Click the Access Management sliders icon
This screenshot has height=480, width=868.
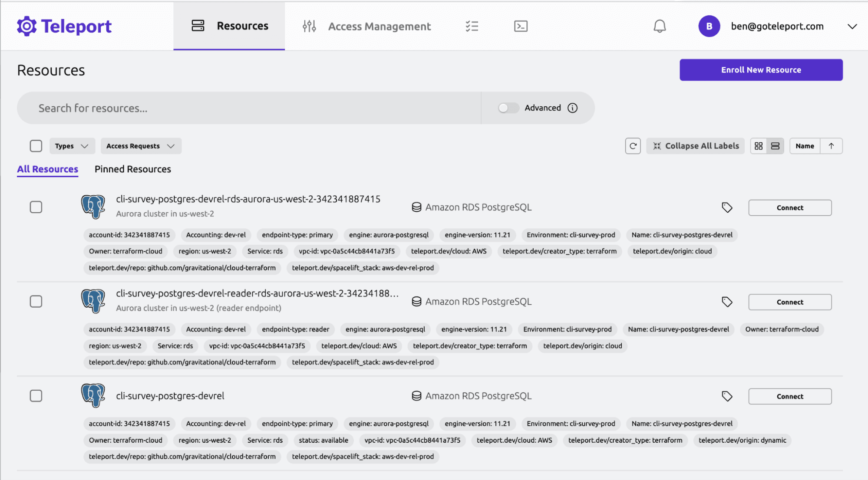309,26
